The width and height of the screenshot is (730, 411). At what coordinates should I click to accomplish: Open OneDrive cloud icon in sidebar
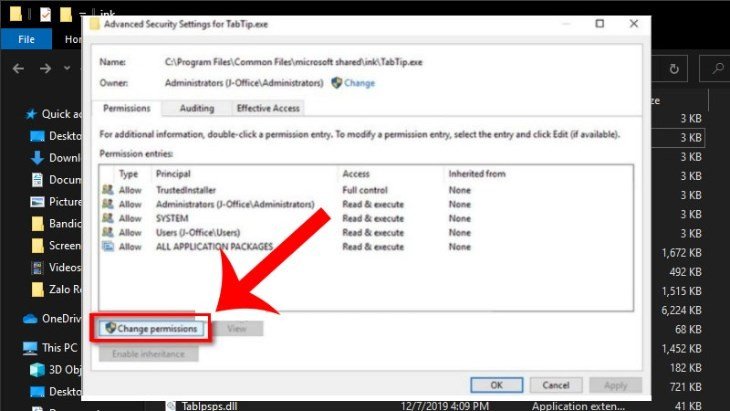click(x=31, y=318)
